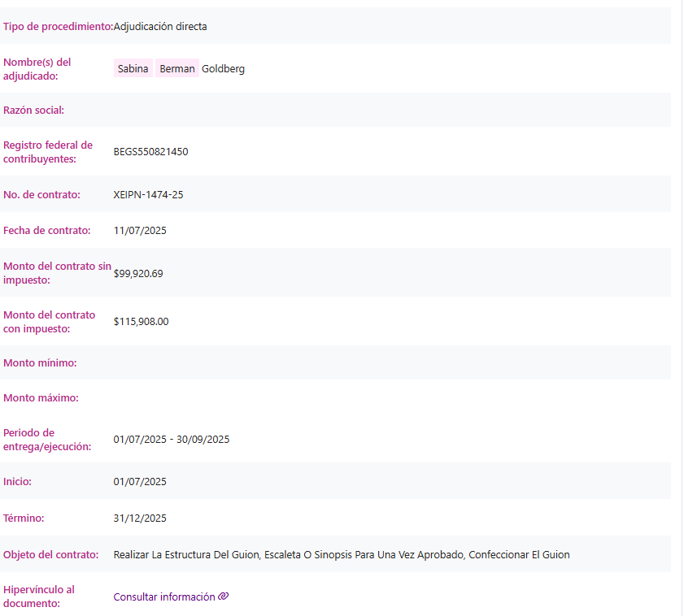
Task: Click the Monto del contrato con impuesto label
Action: (49, 322)
